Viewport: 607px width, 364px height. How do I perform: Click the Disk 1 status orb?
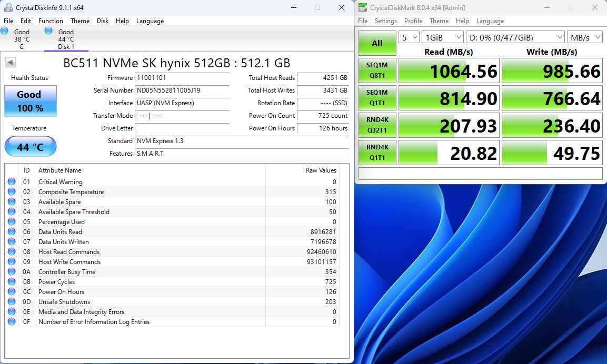pos(48,31)
